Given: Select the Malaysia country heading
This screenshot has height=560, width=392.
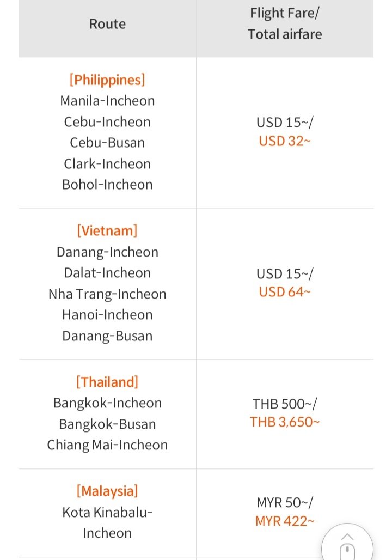Looking at the screenshot, I should pyautogui.click(x=107, y=491).
